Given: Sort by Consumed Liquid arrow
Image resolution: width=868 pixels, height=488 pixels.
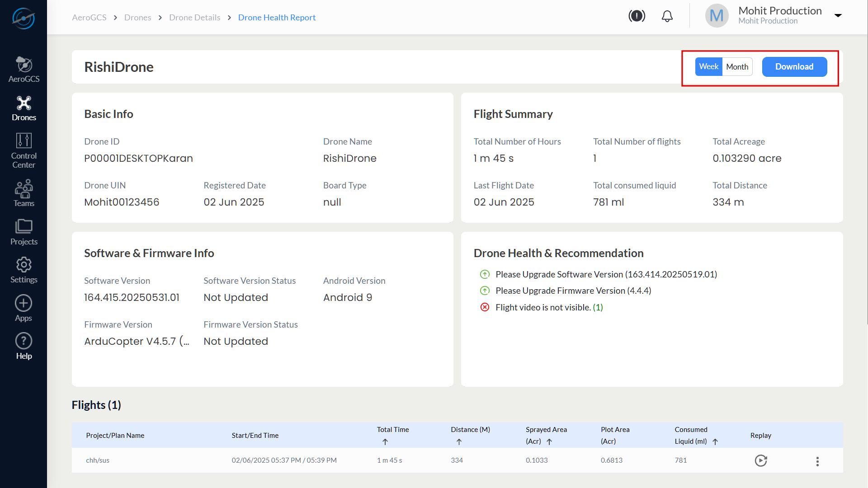Looking at the screenshot, I should pos(715,442).
